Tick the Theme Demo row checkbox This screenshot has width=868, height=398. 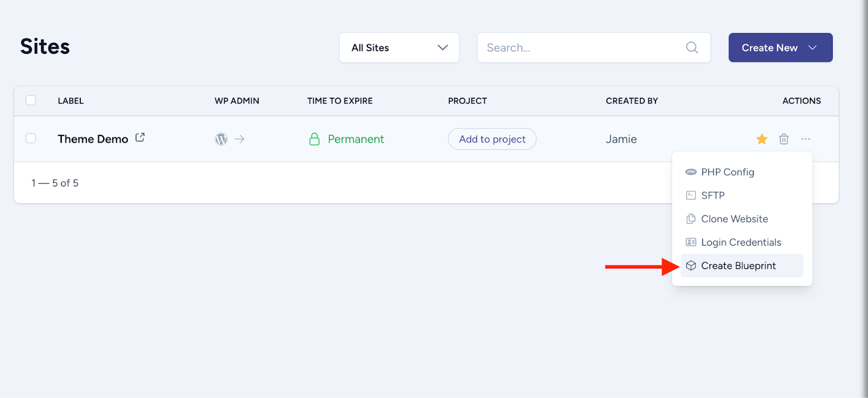(31, 138)
